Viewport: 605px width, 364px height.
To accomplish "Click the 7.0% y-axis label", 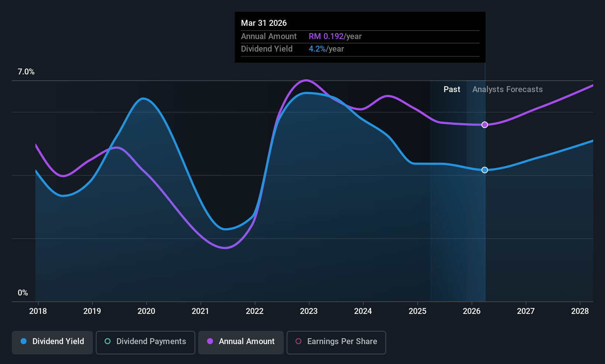I will 26,72.
